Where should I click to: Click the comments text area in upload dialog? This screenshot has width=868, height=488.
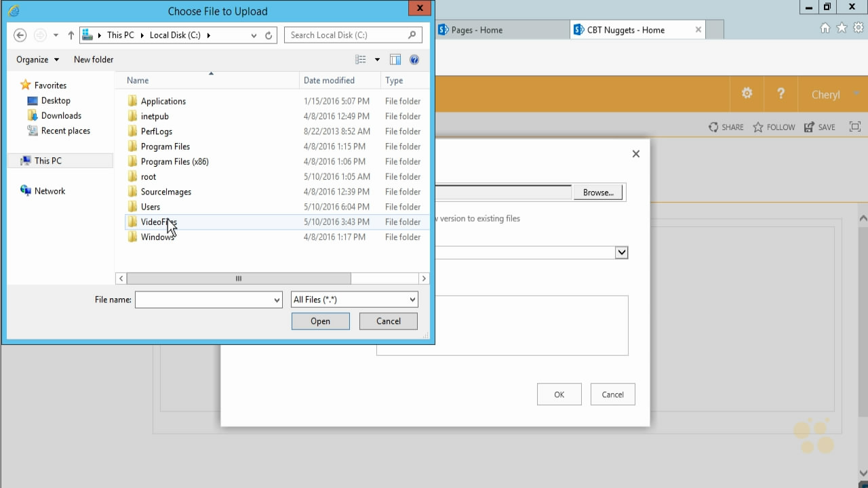pyautogui.click(x=502, y=325)
